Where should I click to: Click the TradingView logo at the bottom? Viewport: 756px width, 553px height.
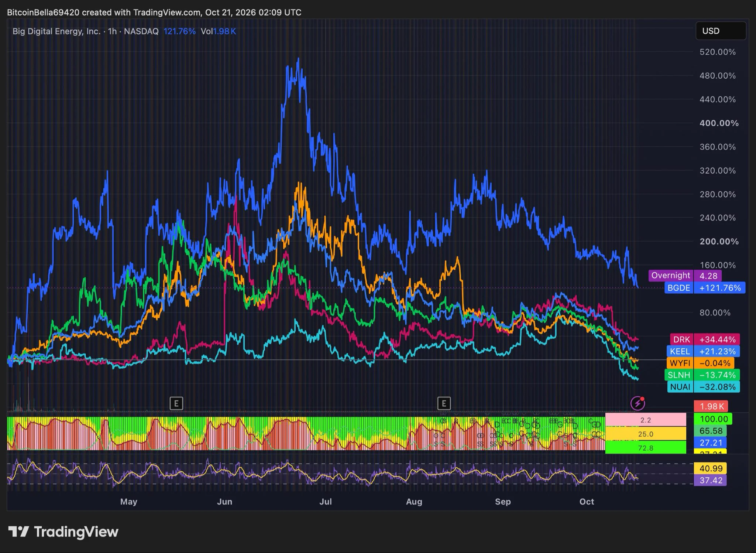[63, 532]
